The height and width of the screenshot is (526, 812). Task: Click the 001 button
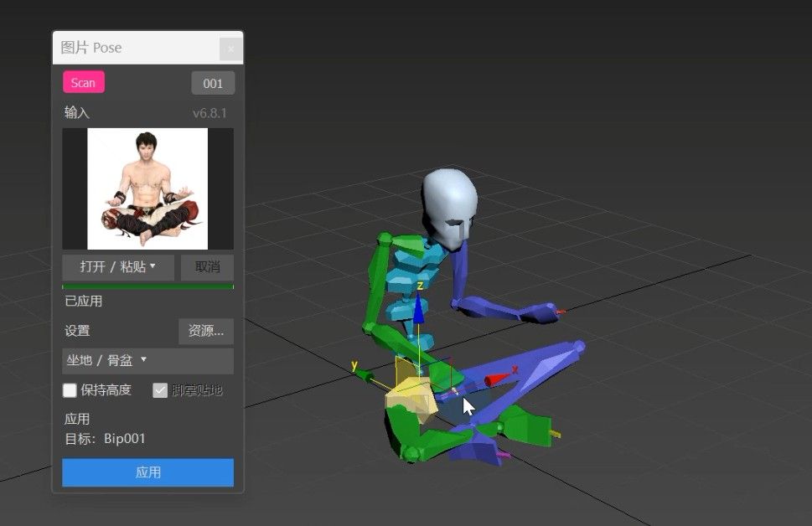coord(213,83)
